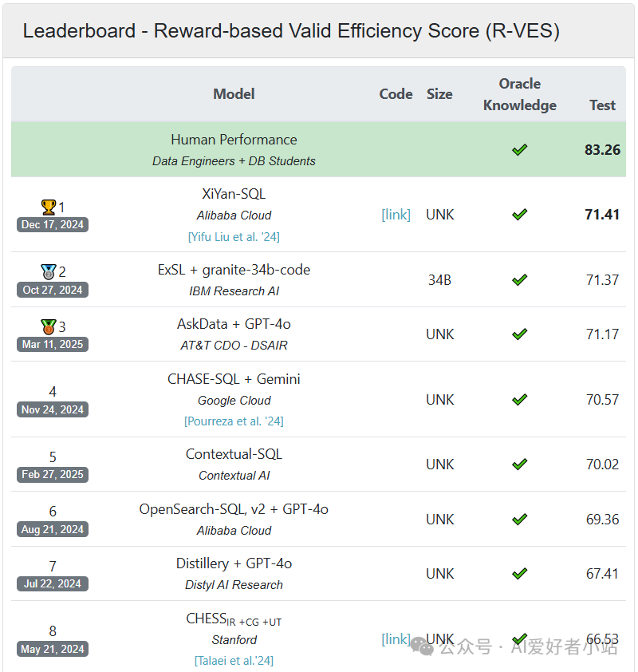
Task: Click the Human Performance green checkmark
Action: [x=520, y=149]
